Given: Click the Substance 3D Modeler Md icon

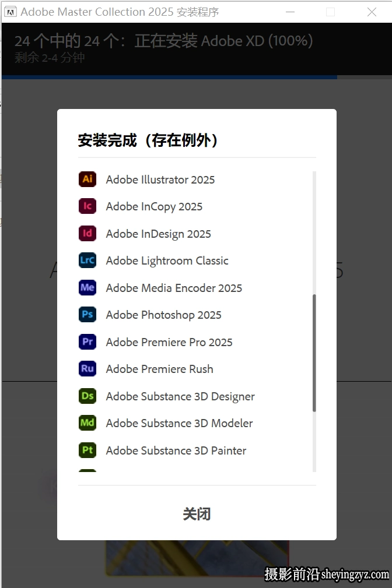Looking at the screenshot, I should (87, 422).
